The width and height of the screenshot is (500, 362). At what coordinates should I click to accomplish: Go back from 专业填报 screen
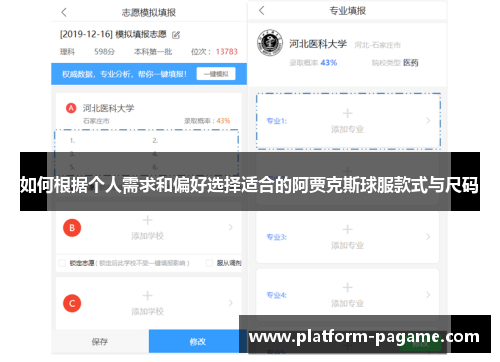262,11
